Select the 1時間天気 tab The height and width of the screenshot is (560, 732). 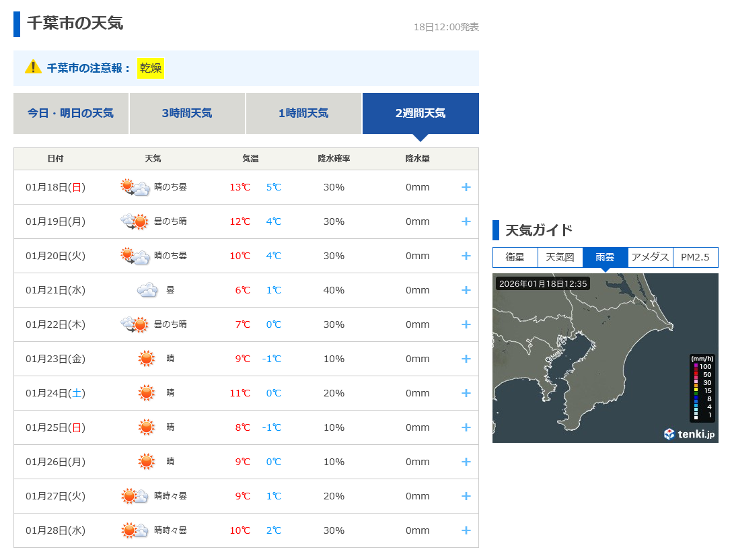[x=303, y=113]
